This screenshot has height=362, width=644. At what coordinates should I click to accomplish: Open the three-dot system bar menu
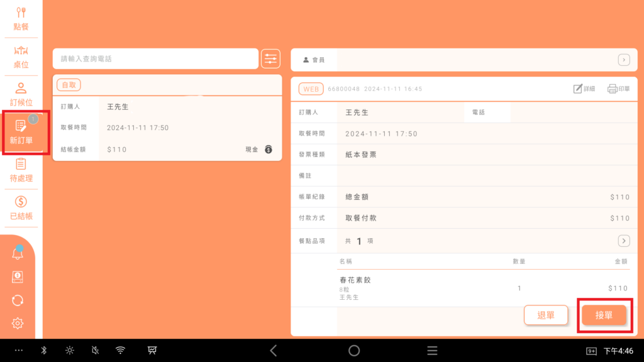18,351
